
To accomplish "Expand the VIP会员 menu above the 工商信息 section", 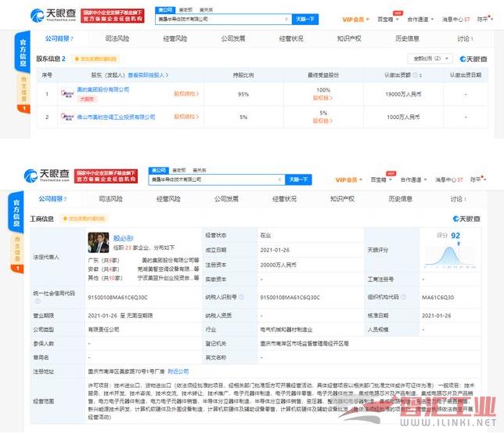I will (x=349, y=179).
